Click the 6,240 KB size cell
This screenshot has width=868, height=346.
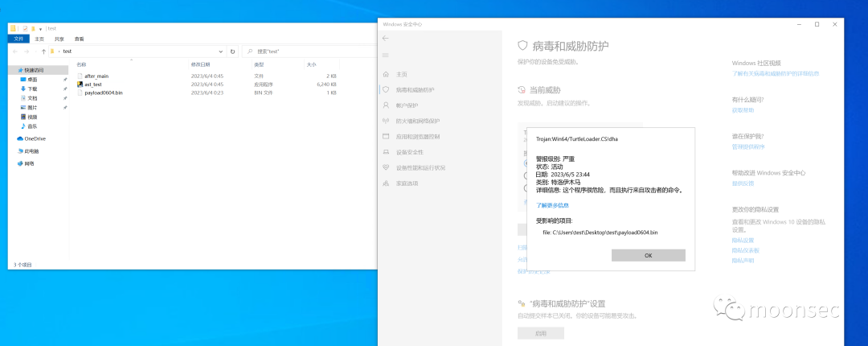tap(326, 84)
